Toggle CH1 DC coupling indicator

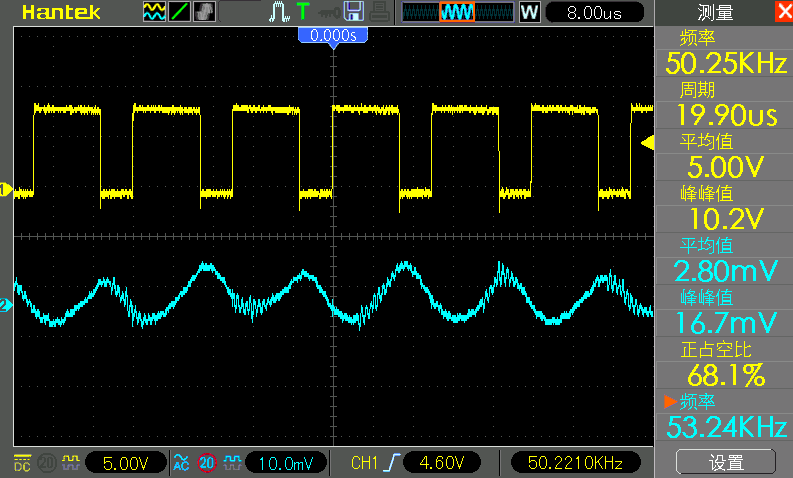point(22,463)
